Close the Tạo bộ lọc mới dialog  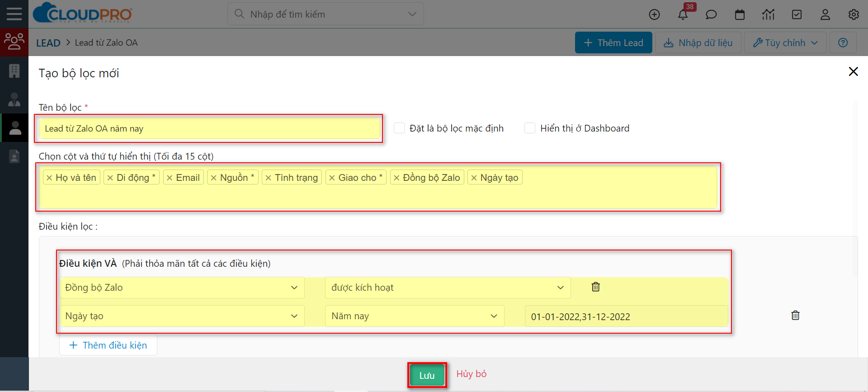(853, 71)
